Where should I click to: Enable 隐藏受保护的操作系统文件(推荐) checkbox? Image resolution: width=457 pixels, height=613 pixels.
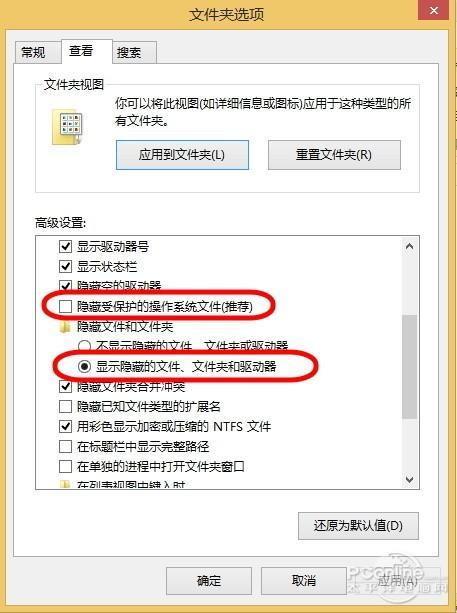(x=65, y=306)
